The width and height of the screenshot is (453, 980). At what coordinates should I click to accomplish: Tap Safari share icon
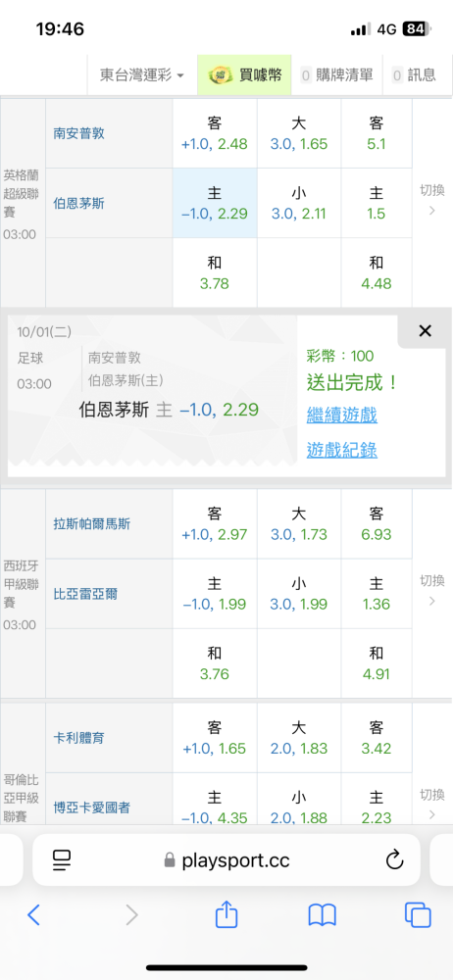click(x=226, y=913)
